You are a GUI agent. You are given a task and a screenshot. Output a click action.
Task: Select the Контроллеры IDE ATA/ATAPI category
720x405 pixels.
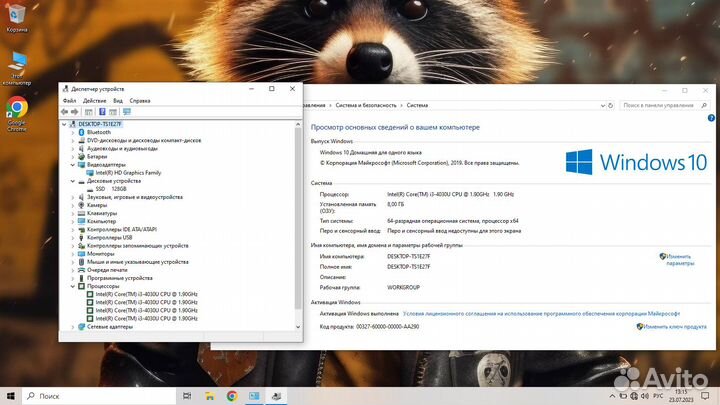click(x=122, y=229)
